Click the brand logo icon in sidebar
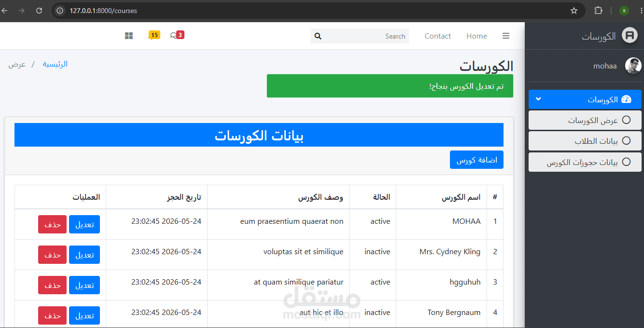The width and height of the screenshot is (644, 328). click(630, 36)
